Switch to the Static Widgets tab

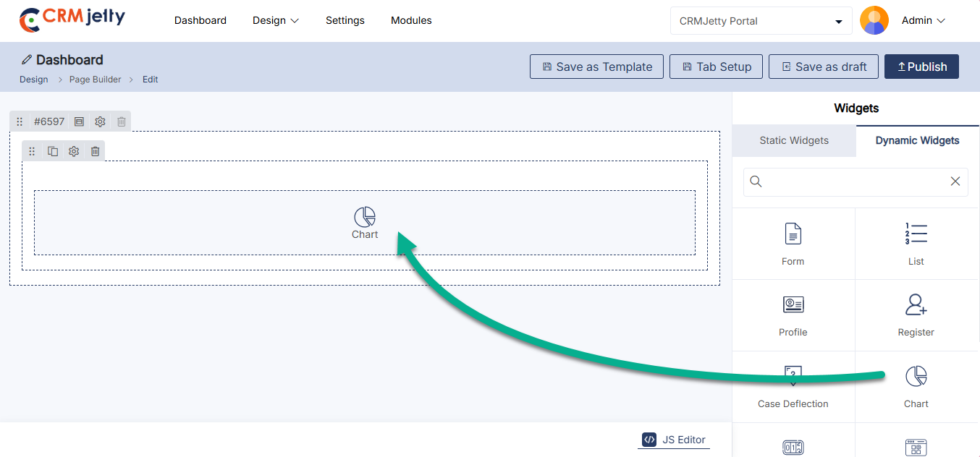pos(794,140)
